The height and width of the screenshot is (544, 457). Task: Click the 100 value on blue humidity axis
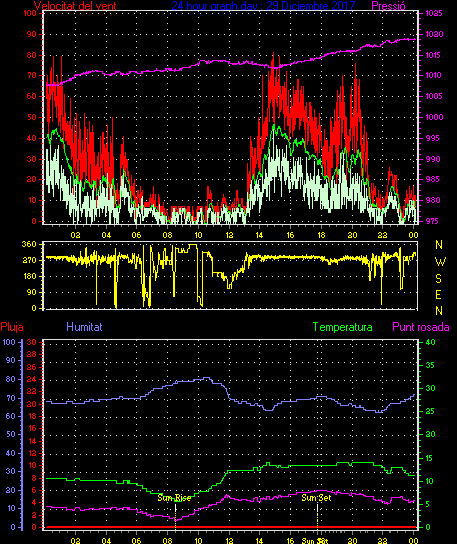coord(9,342)
